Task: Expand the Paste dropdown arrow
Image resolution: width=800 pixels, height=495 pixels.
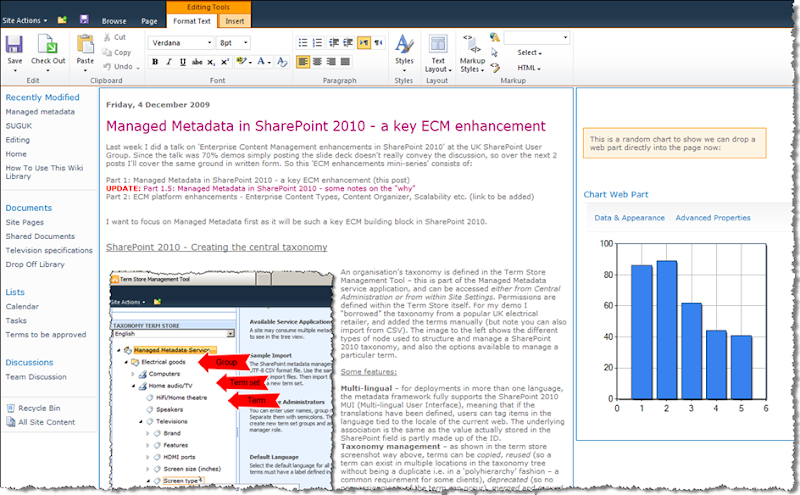Action: [x=85, y=70]
